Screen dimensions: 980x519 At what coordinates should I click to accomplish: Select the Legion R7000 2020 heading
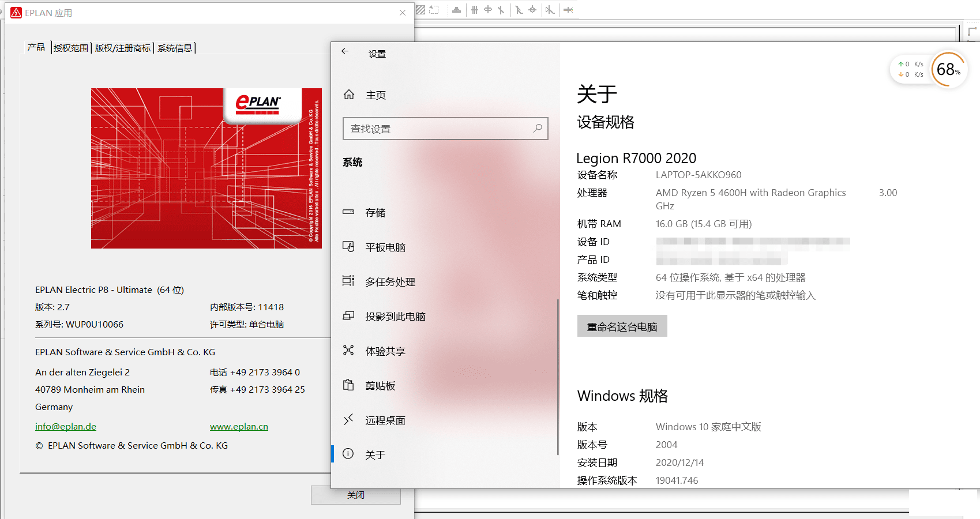tap(636, 158)
